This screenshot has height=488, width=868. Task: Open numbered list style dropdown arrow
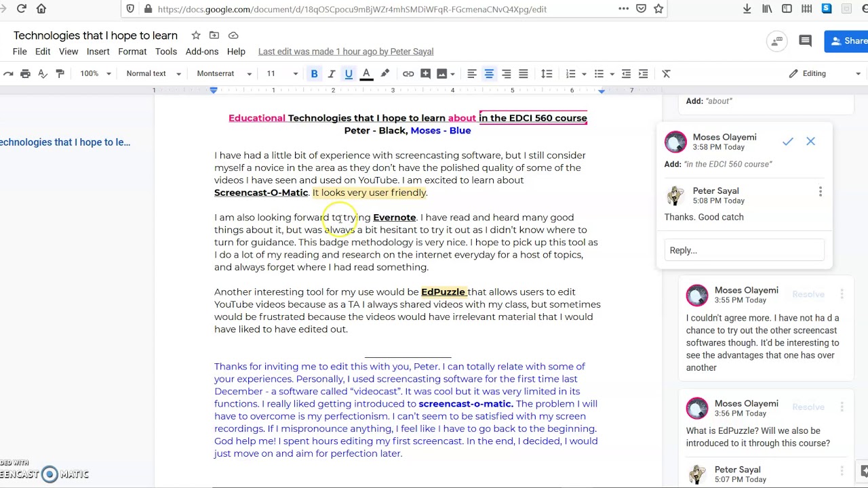[583, 73]
